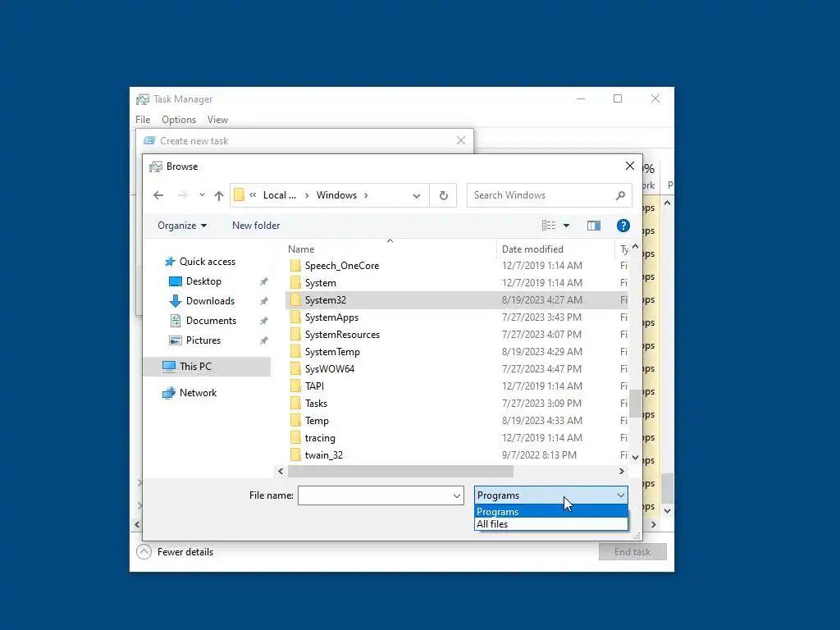Click date 9/7/2022 8:13 PM cell
The width and height of the screenshot is (840, 630).
pyautogui.click(x=539, y=455)
